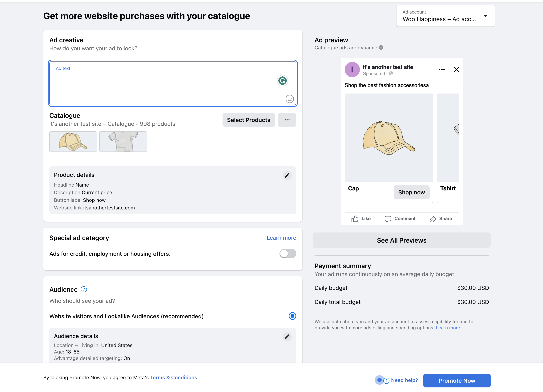Enable the special ad category toggle

point(288,254)
